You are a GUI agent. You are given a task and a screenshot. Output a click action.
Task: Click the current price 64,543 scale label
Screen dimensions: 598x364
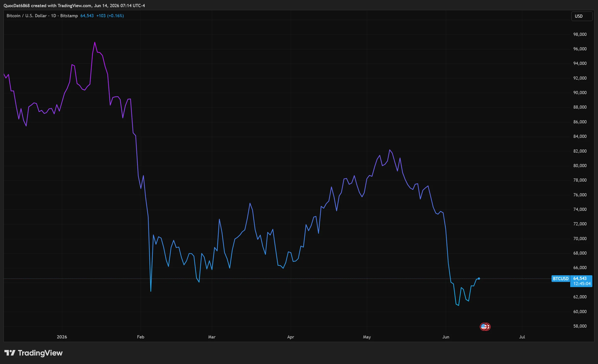click(x=580, y=278)
